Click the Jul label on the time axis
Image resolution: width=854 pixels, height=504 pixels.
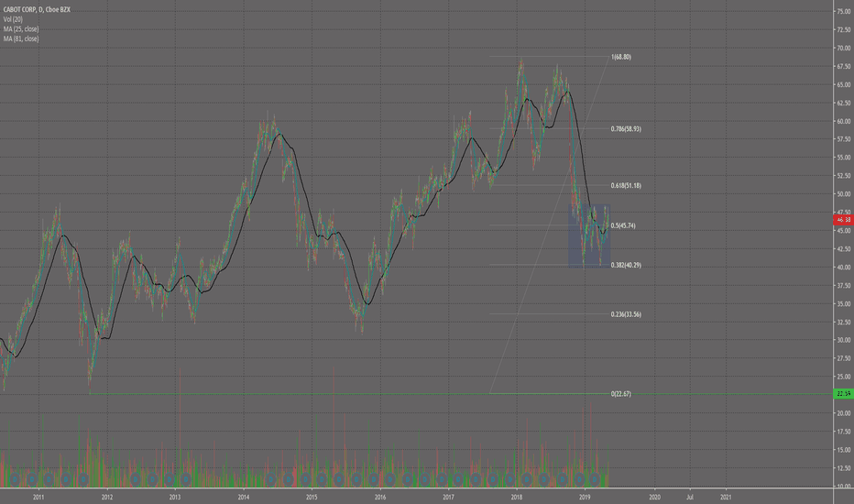point(689,497)
